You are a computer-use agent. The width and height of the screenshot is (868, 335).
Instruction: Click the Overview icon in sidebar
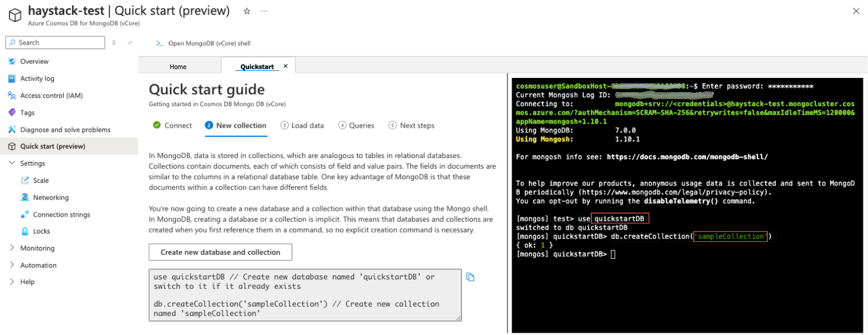click(12, 61)
